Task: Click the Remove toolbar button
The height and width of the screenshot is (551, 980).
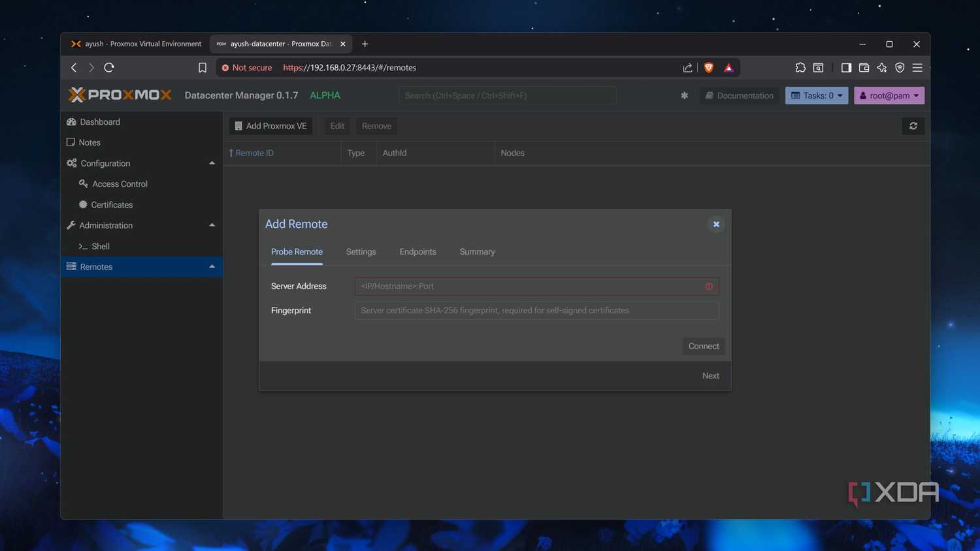Action: click(x=376, y=126)
